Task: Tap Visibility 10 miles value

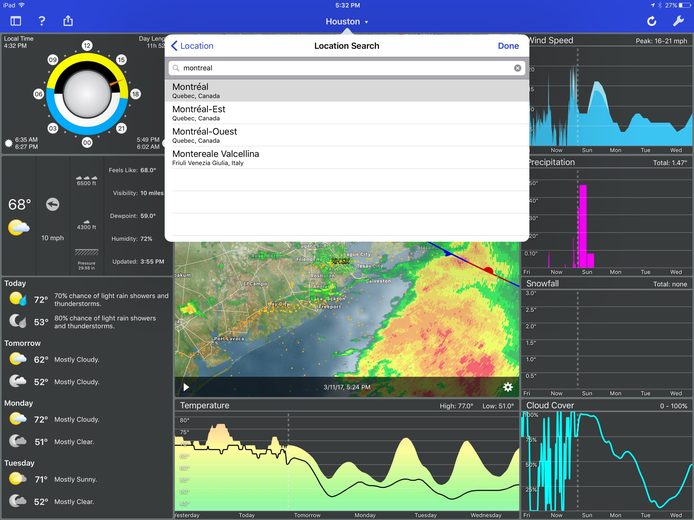Action: coord(152,193)
